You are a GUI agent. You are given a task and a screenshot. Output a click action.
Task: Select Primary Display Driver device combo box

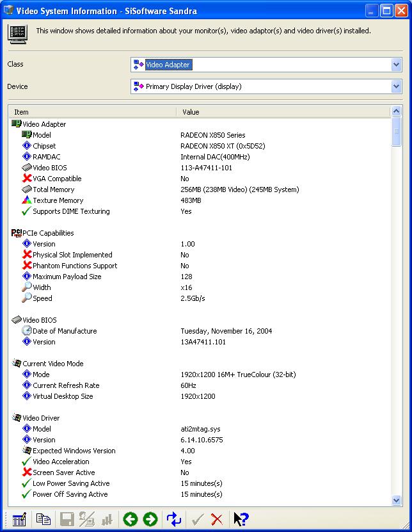coord(266,86)
